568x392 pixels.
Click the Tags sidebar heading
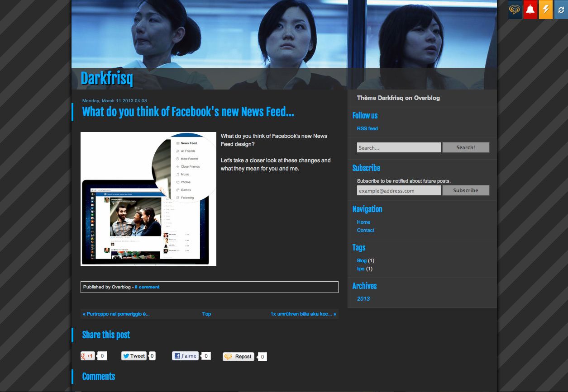[359, 248]
